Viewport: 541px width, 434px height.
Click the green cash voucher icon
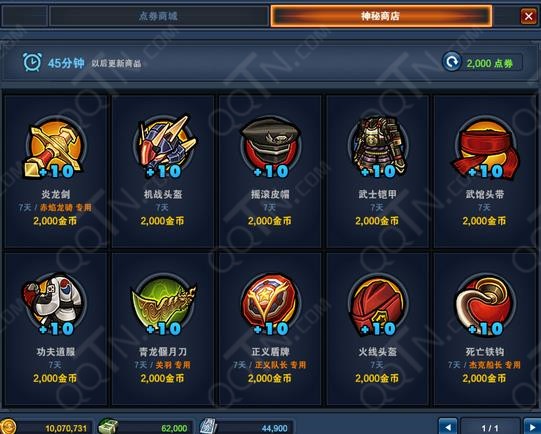tap(108, 426)
